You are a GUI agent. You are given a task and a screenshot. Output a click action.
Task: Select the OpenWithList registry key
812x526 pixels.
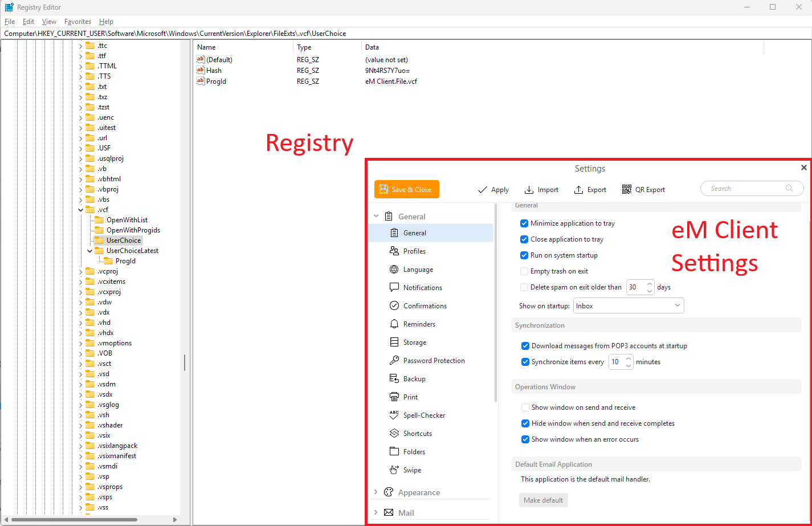127,220
